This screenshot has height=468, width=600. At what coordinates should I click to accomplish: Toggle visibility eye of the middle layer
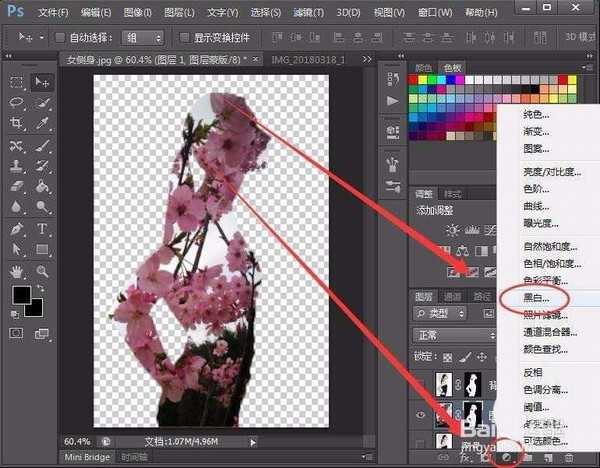422,415
